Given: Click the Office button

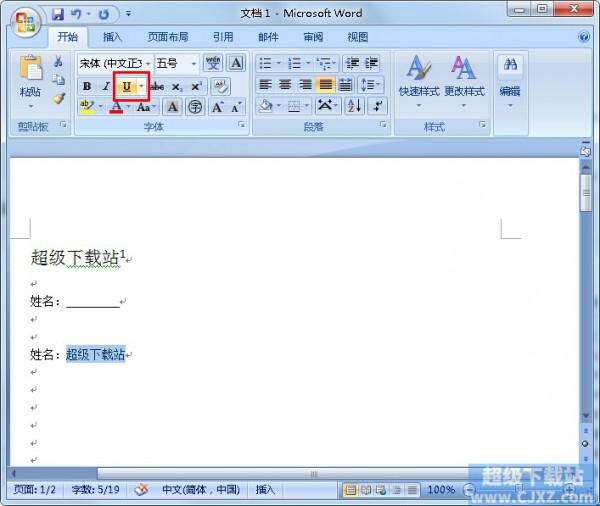Looking at the screenshot, I should click(25, 22).
